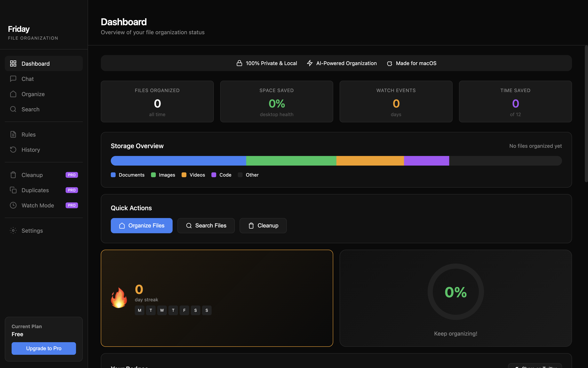Click the Organize Files blue button

[x=141, y=225]
